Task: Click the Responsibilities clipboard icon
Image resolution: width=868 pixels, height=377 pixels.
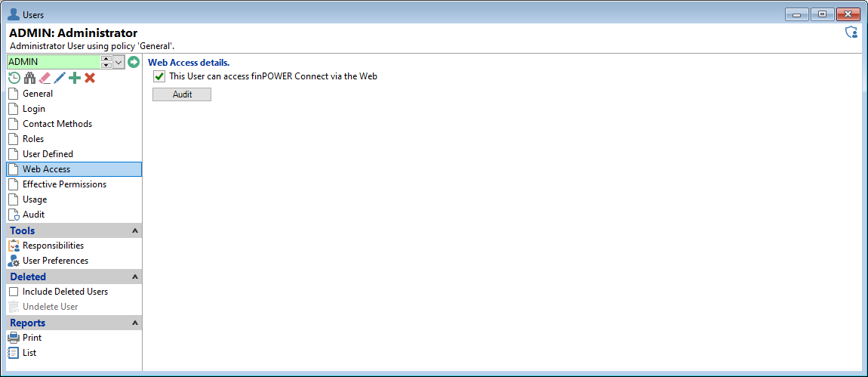Action: tap(14, 246)
